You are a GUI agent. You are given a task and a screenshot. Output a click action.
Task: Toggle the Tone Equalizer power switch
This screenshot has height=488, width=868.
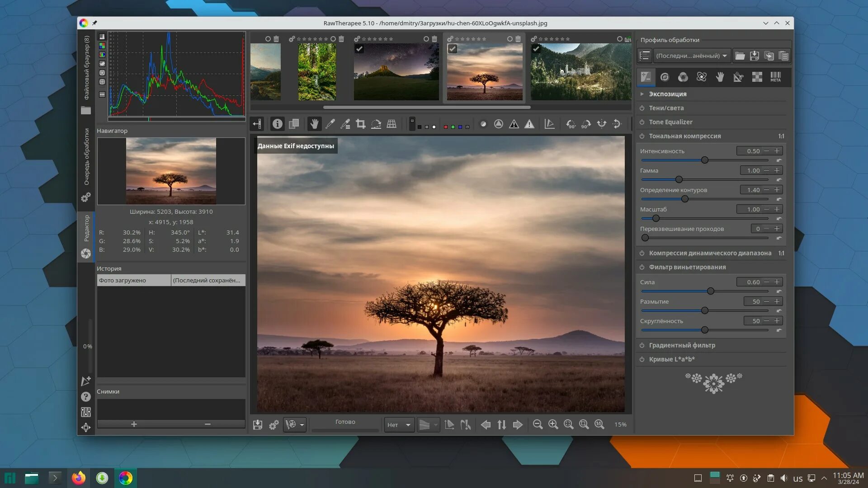point(642,122)
